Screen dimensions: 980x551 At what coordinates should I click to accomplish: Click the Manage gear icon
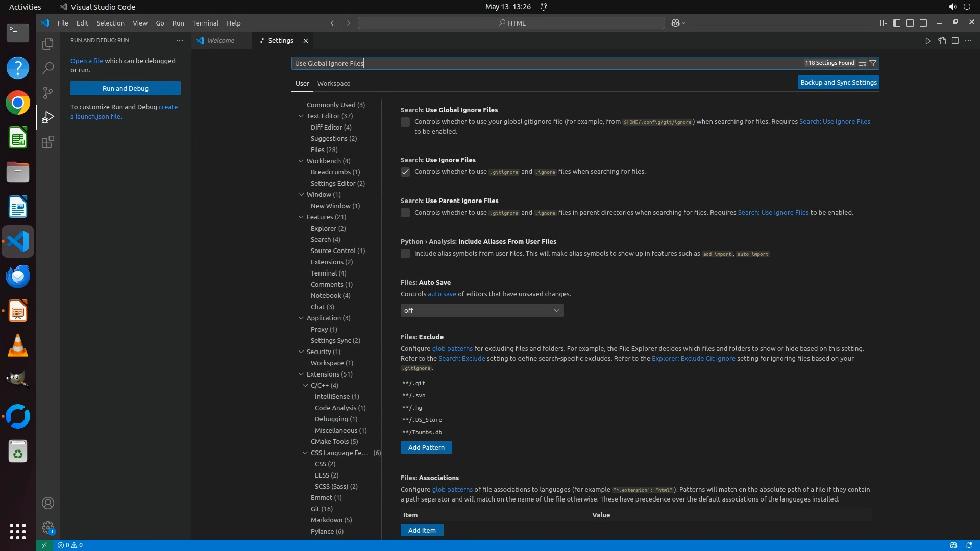(x=47, y=527)
